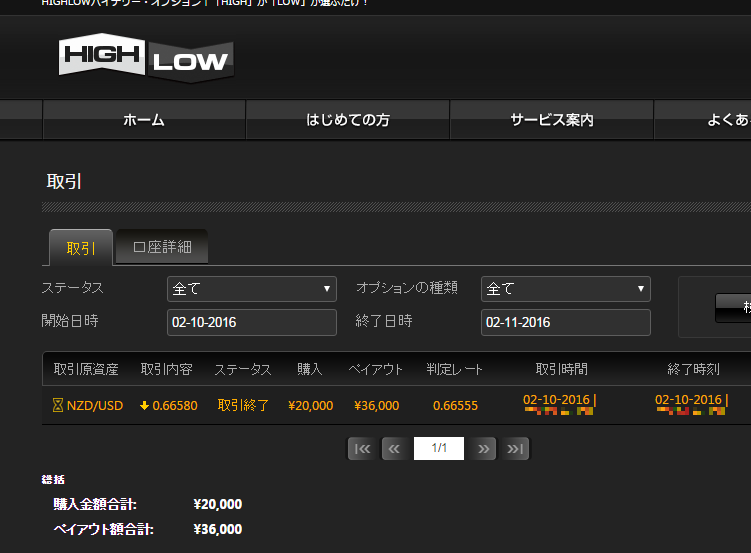Click the 0.66580 entry rate value
The image size is (751, 553).
coord(175,406)
